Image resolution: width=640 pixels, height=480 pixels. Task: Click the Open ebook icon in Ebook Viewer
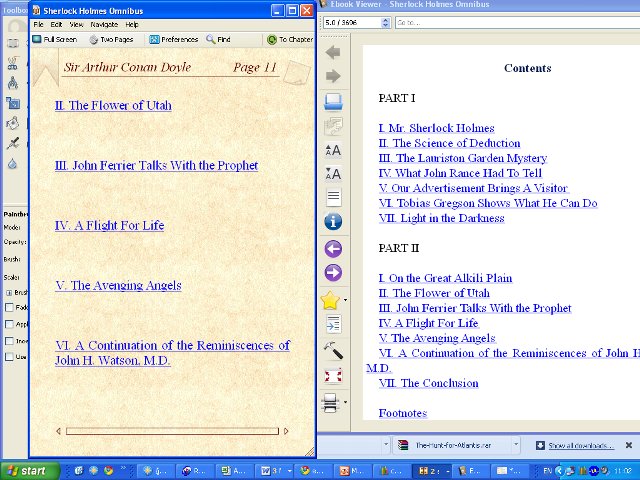(333, 102)
